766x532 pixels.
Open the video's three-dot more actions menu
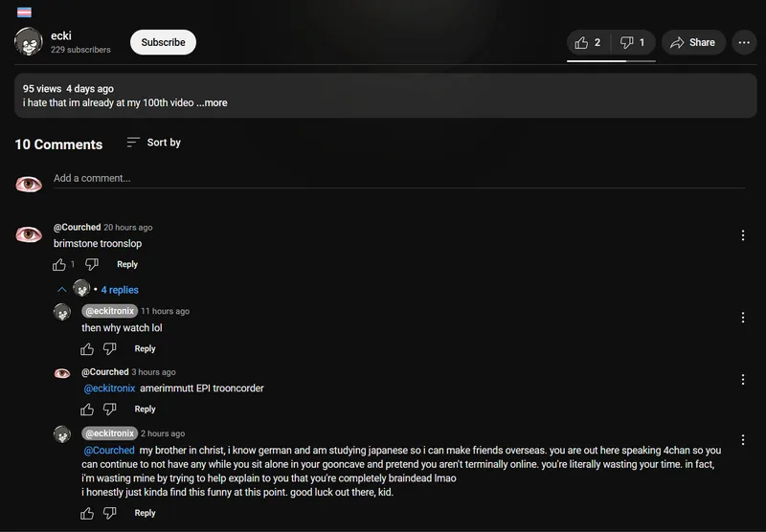[x=744, y=42]
